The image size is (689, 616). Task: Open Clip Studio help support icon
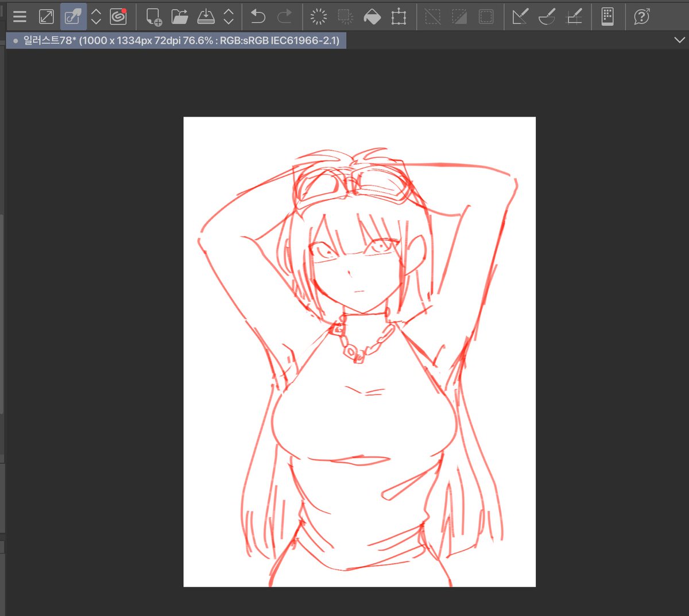[642, 17]
